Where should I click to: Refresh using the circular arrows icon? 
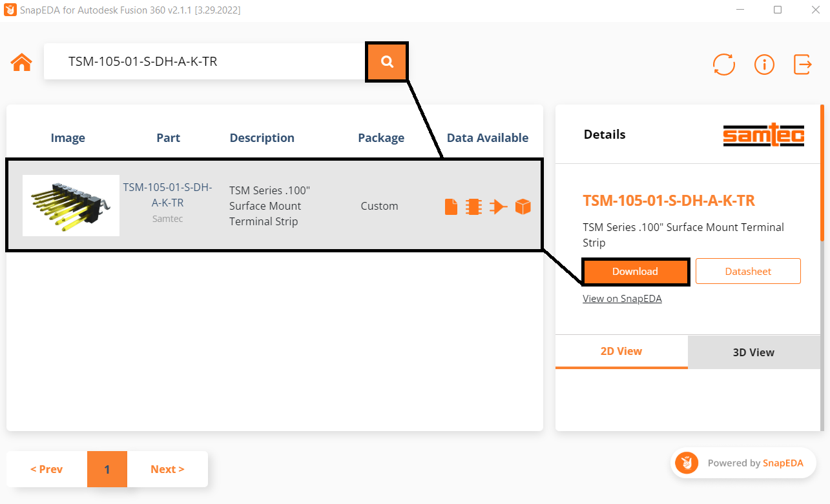(724, 64)
